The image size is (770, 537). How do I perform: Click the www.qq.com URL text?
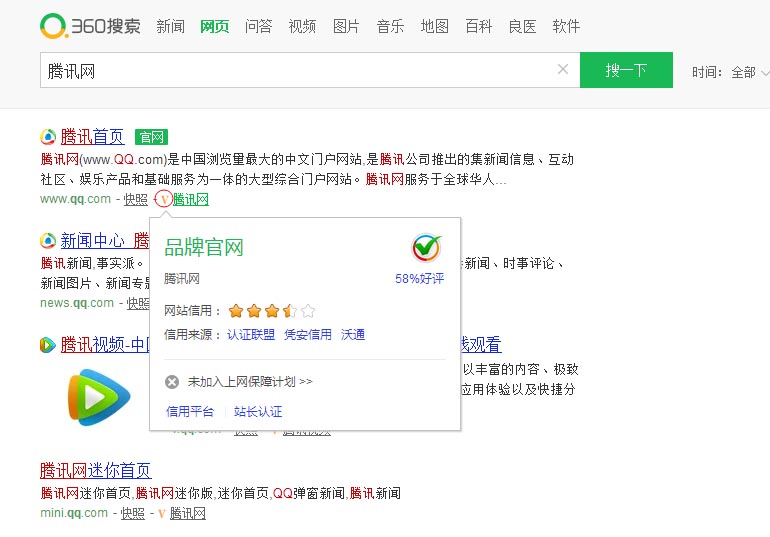click(x=76, y=199)
